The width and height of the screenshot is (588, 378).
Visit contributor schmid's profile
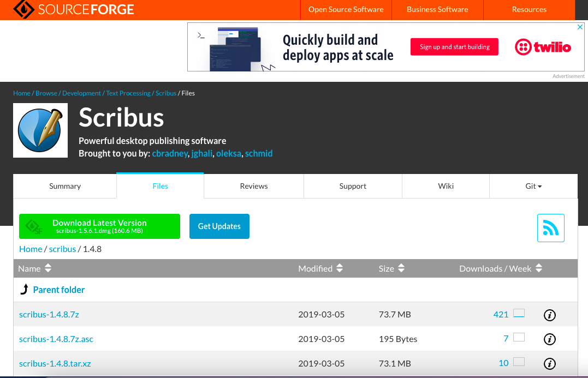(x=259, y=153)
